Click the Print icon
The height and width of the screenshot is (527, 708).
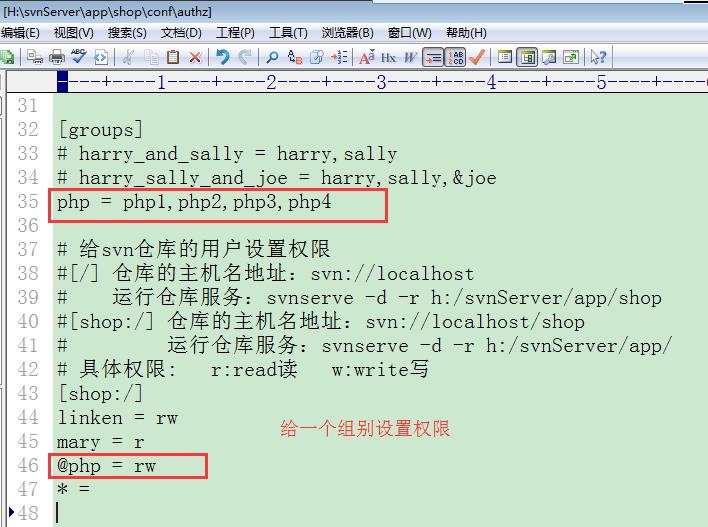pos(56,57)
